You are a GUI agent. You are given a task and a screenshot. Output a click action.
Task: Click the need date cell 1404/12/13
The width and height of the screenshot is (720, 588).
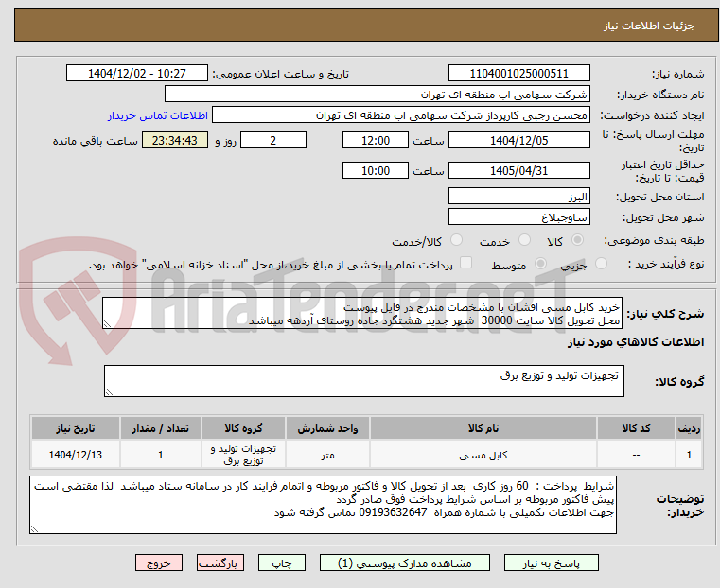[76, 455]
